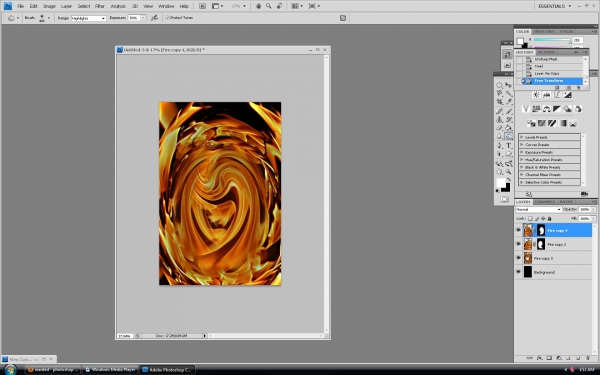This screenshot has width=600, height=375.
Task: Select the Elliptical Marquee tool
Action: [x=499, y=85]
